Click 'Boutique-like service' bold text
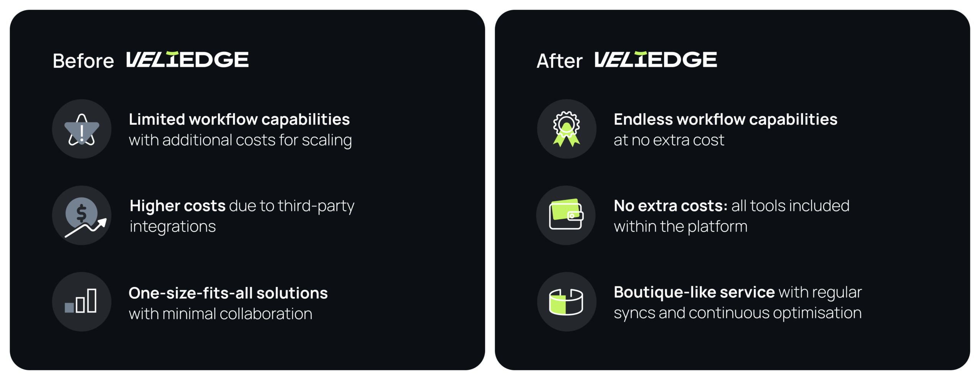Screen dimensions: 980x380 click(694, 292)
